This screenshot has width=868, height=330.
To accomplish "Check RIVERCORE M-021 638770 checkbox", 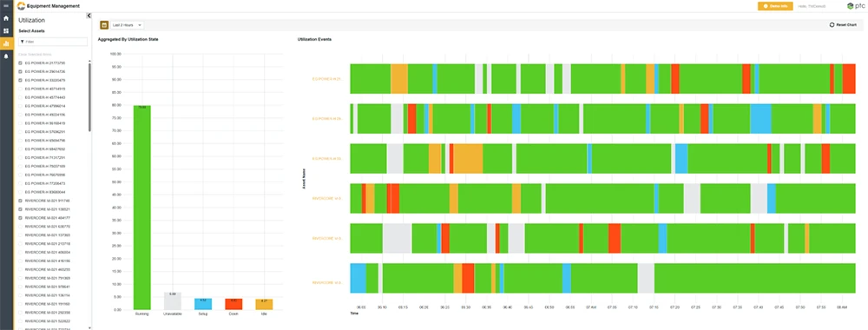I will point(21,227).
